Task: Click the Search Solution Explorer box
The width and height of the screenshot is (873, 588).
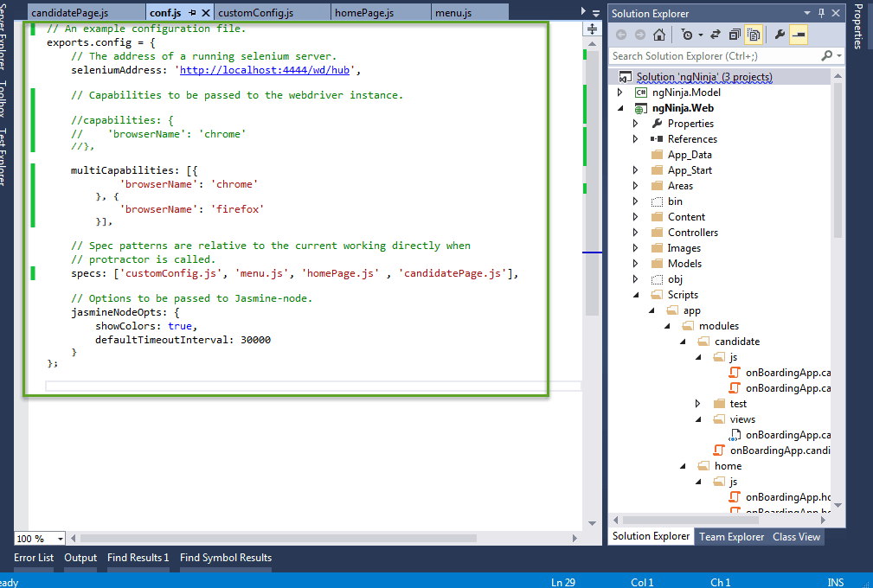Action: point(716,56)
